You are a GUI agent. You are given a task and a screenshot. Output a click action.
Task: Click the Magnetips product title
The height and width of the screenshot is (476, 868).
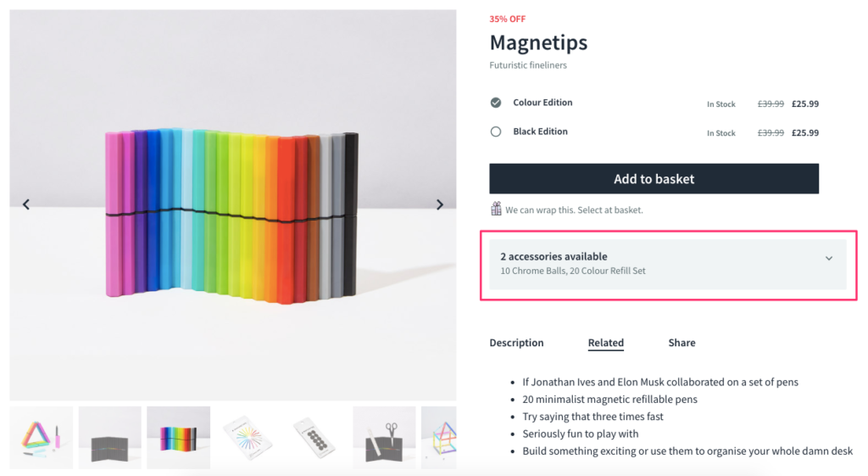tap(538, 42)
